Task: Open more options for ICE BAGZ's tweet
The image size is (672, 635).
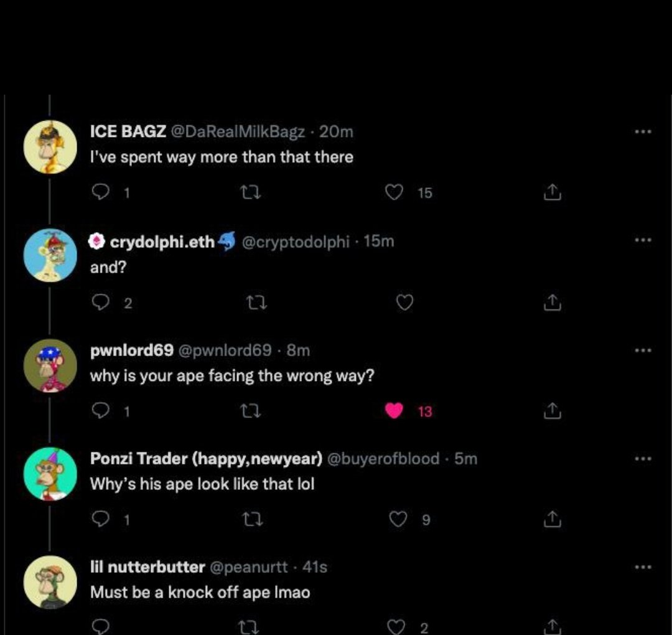Action: tap(643, 132)
